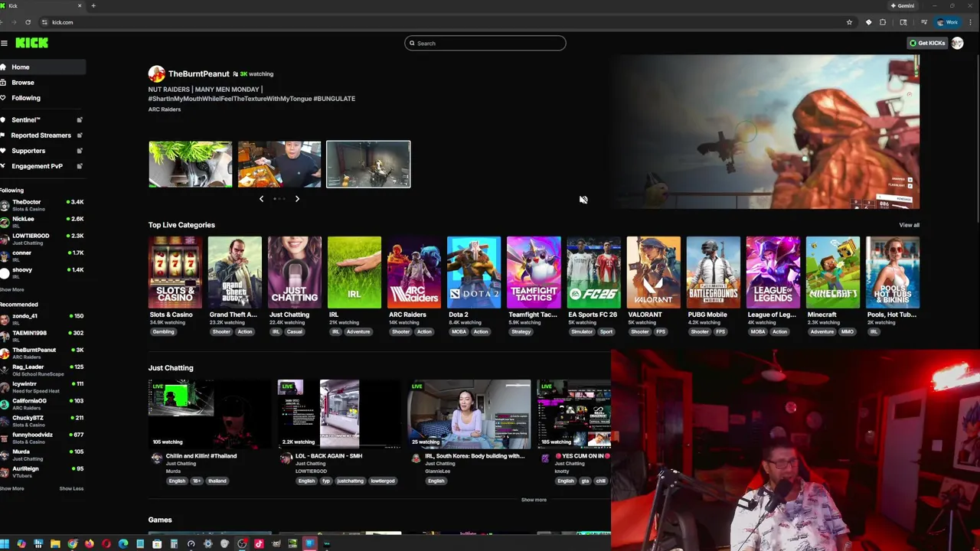Open funnyhoodvidz in Recommended channels
The width and height of the screenshot is (980, 551).
tap(42, 438)
